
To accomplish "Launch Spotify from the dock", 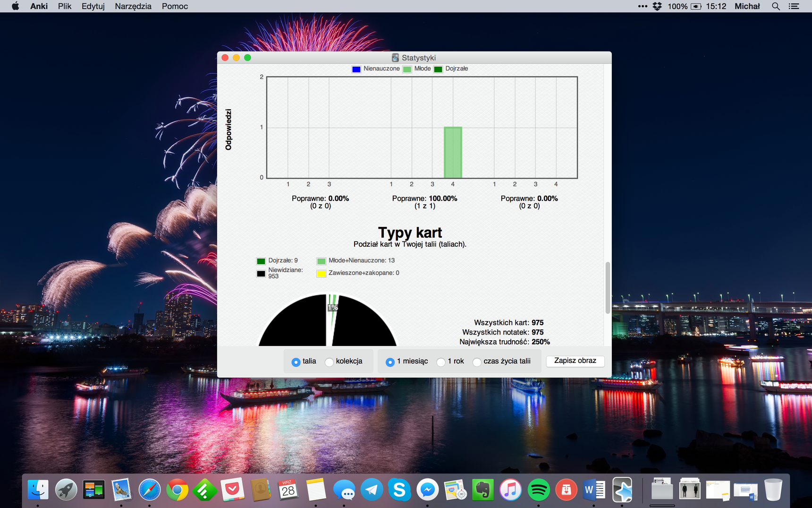I will [538, 490].
